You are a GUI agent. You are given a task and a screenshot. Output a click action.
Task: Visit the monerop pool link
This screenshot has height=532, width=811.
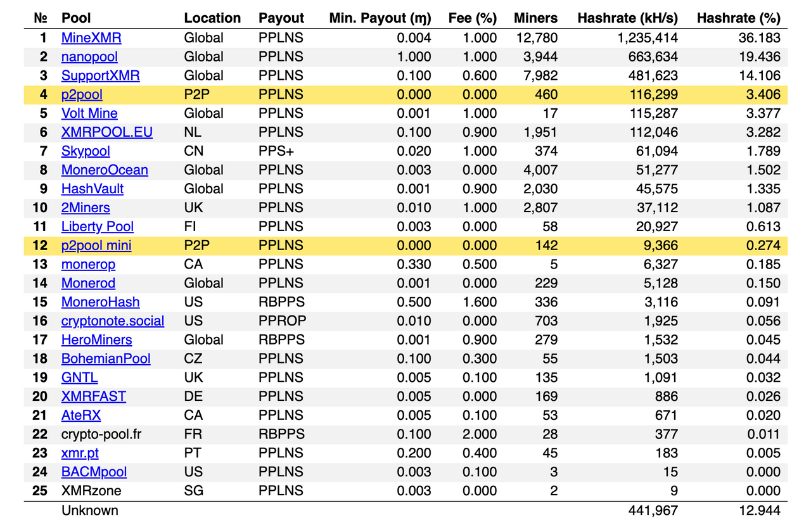tap(88, 265)
